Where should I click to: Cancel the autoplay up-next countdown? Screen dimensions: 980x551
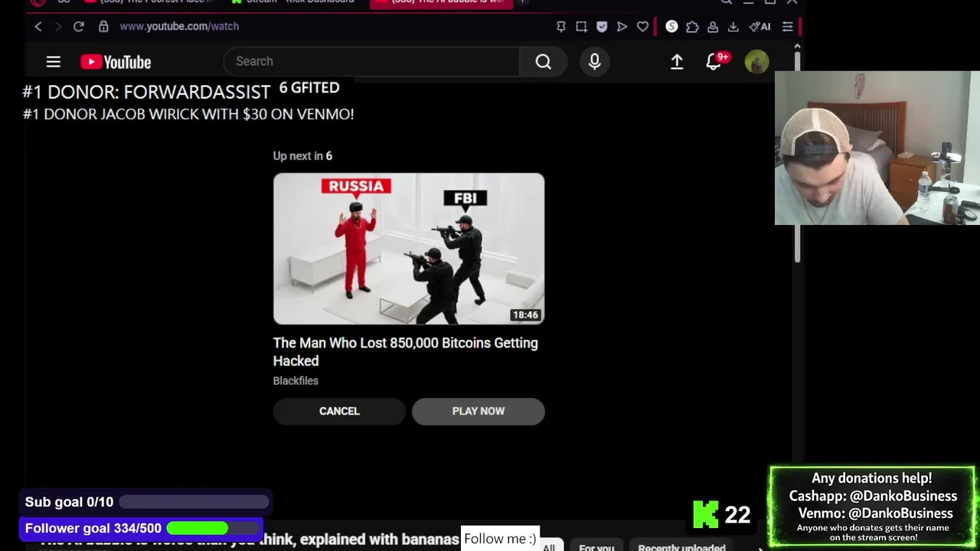[x=339, y=411]
